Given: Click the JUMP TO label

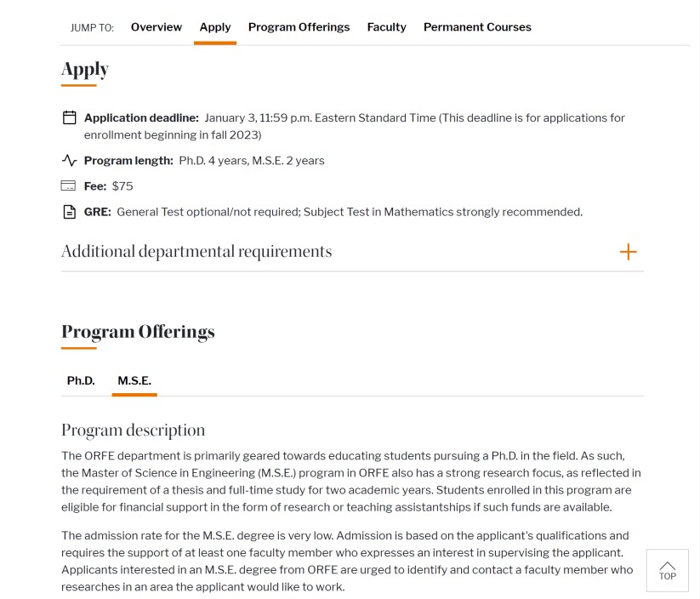Looking at the screenshot, I should [92, 28].
